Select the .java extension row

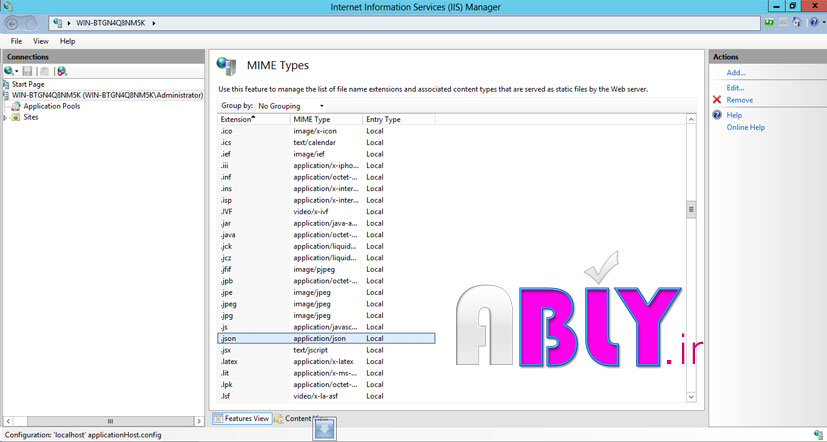[x=326, y=235]
